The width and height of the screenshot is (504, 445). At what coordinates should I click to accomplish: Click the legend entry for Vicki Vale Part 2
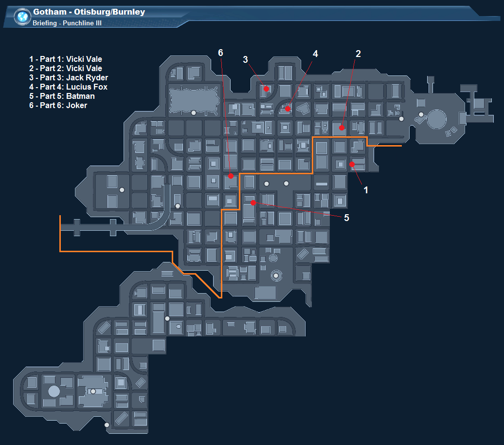pyautogui.click(x=66, y=69)
